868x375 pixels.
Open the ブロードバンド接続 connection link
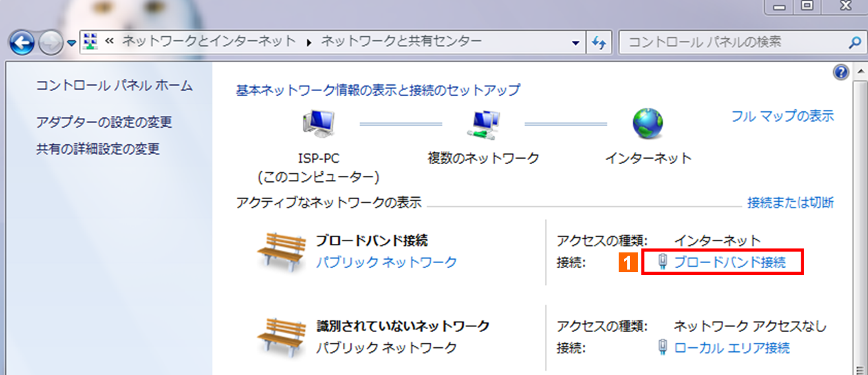coord(729,262)
